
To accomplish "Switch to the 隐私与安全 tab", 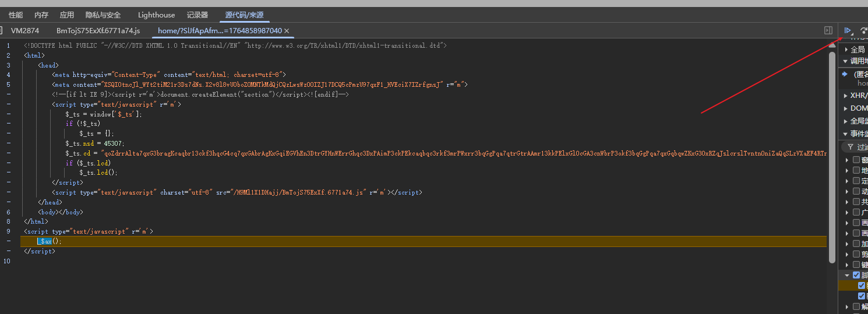I will click(103, 15).
